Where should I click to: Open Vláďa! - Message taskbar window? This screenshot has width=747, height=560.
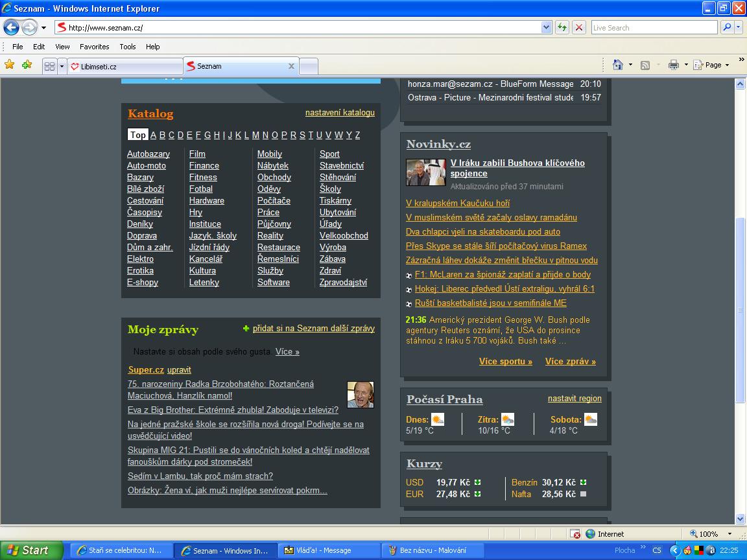[x=329, y=550]
